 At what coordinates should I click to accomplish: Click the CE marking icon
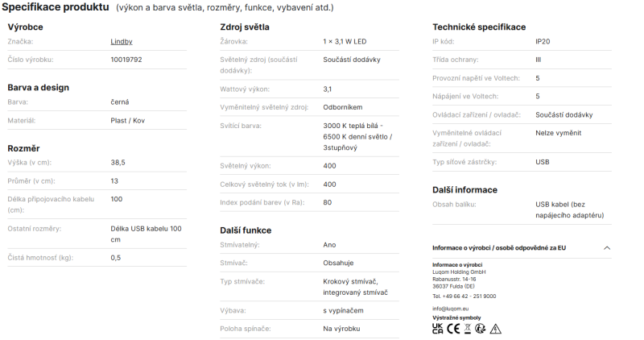coord(453,329)
